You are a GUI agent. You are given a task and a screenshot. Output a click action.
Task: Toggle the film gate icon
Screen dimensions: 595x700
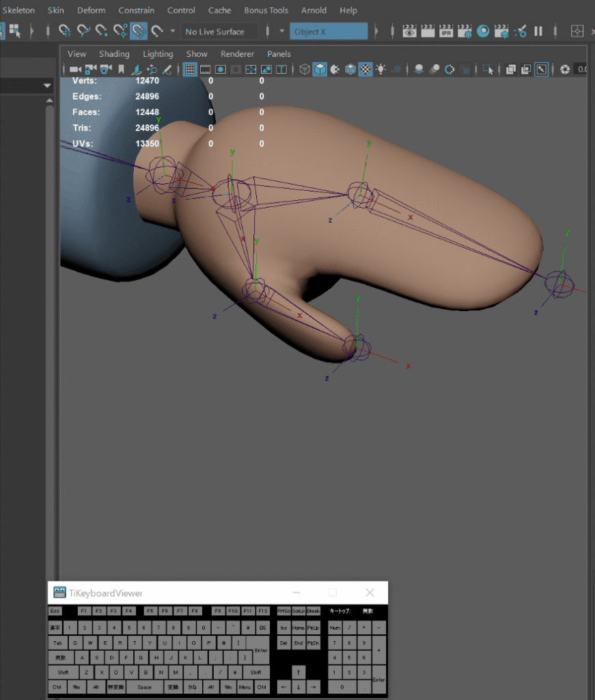click(205, 69)
